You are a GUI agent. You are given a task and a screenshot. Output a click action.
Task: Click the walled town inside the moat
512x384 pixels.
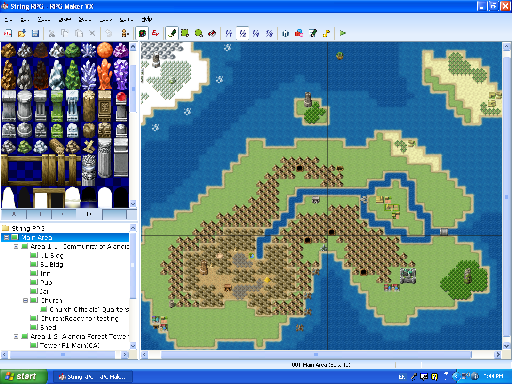[389, 207]
